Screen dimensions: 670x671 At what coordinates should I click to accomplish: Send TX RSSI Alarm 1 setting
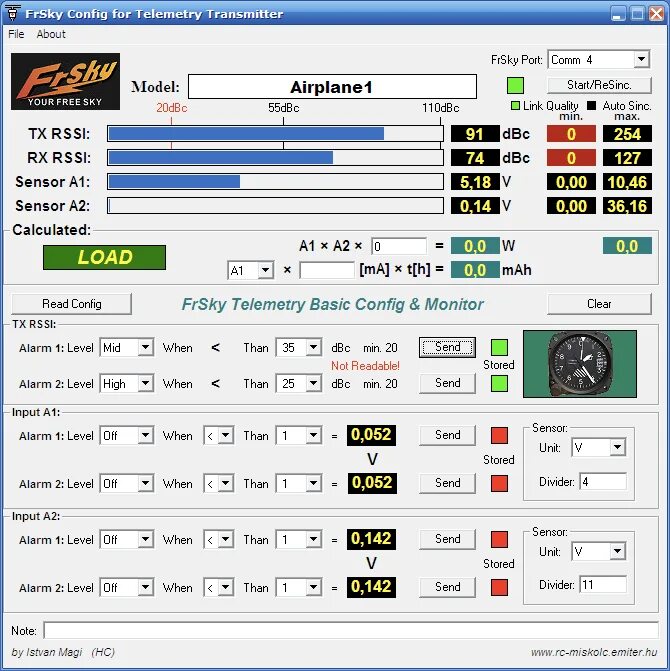pos(447,347)
